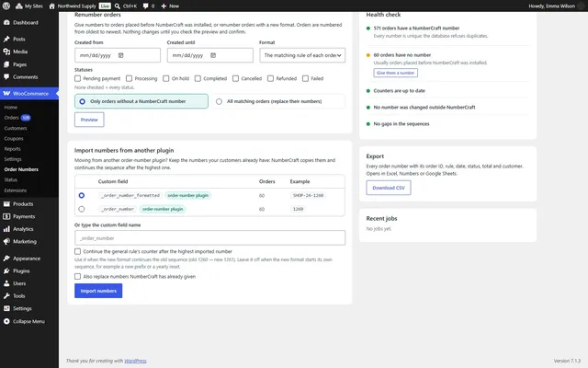Click the Appearance brush icon
Viewport: 588px width, 368px height.
coord(6,259)
